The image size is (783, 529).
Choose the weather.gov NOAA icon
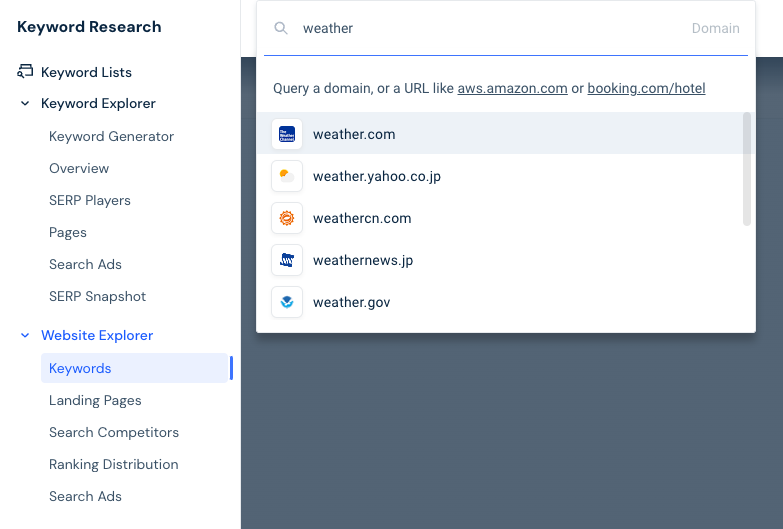pos(287,302)
